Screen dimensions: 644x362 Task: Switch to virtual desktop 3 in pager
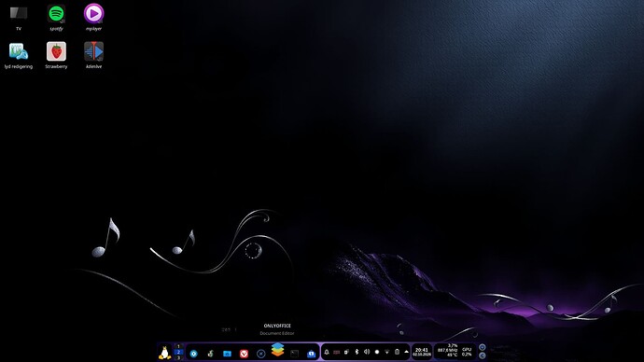[x=178, y=358]
